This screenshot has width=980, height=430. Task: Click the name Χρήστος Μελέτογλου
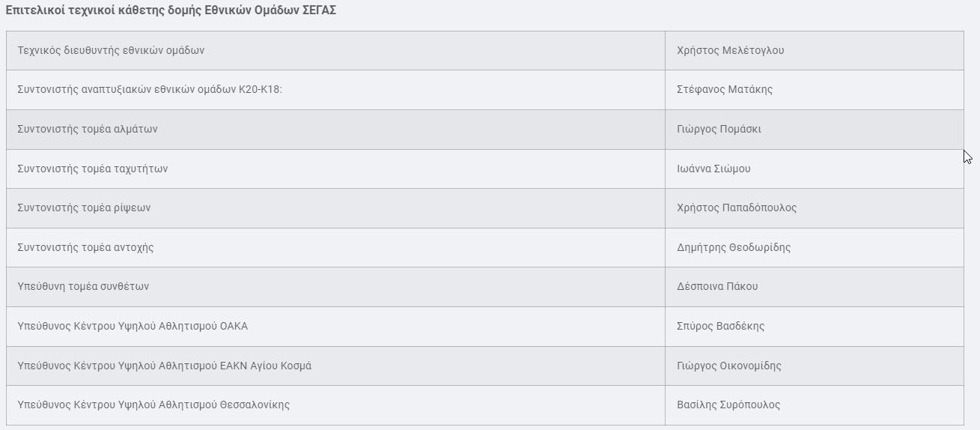point(730,50)
